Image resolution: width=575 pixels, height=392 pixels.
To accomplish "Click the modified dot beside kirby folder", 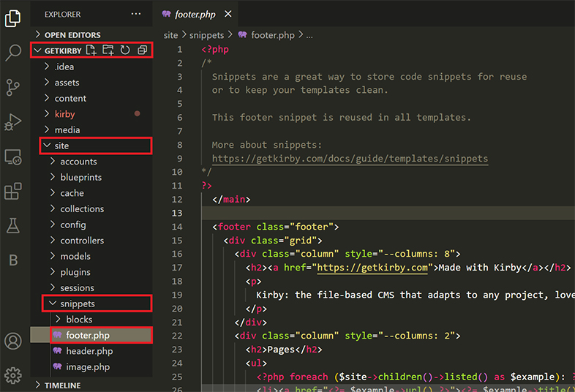I will coord(137,113).
